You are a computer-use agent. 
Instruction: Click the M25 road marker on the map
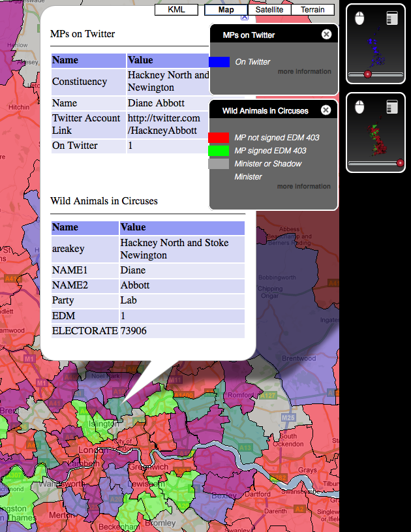[288, 418]
